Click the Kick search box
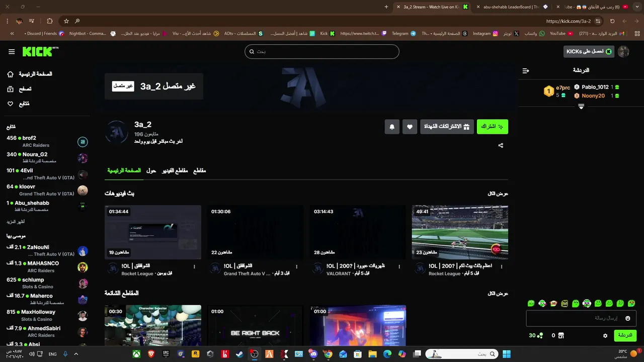 pyautogui.click(x=322, y=52)
